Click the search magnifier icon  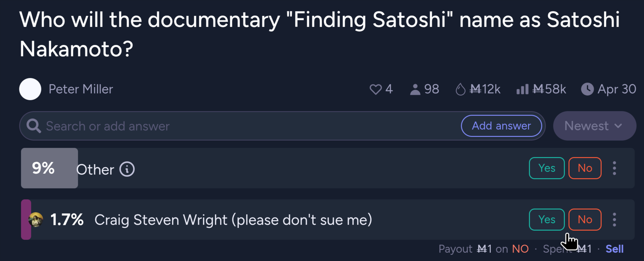(34, 126)
